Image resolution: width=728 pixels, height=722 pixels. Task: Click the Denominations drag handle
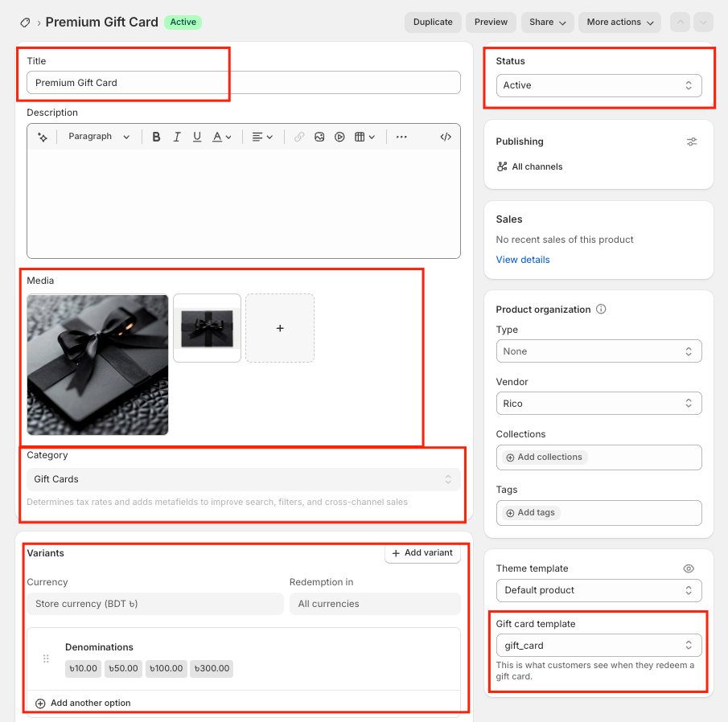(x=46, y=659)
